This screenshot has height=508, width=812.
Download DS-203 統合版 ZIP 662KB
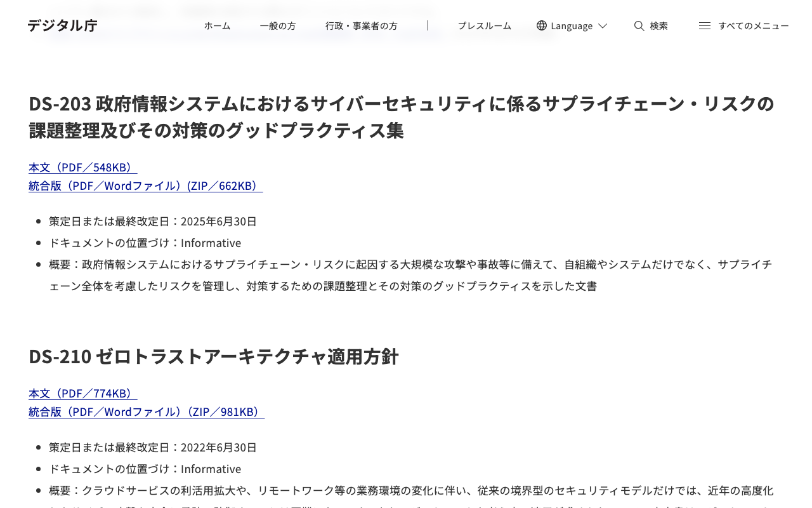(x=145, y=185)
